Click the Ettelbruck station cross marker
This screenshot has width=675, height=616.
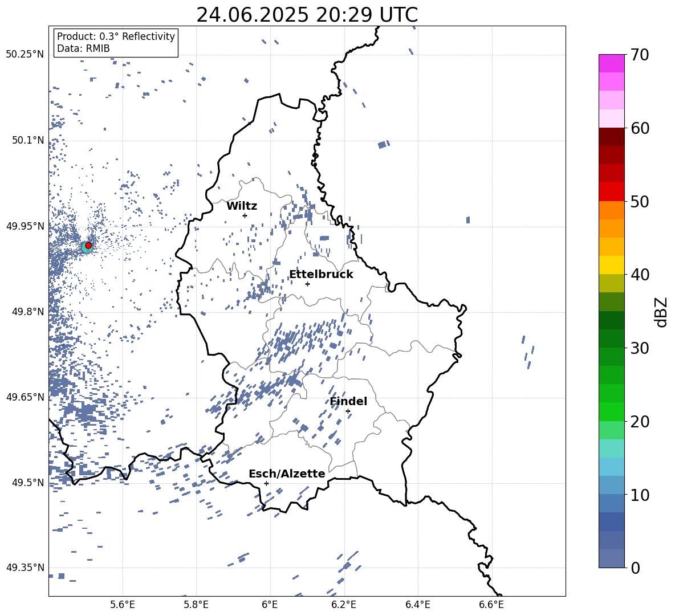307,284
